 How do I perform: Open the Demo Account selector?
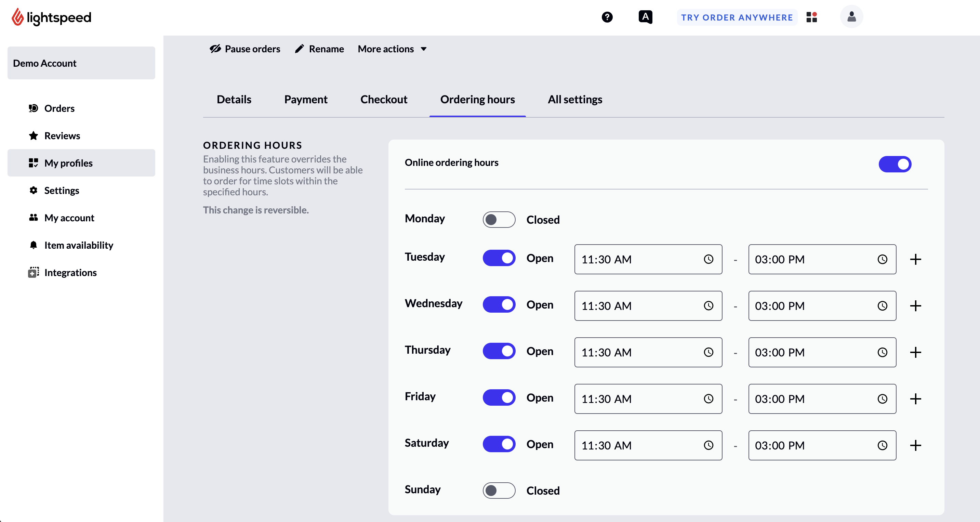(81, 63)
